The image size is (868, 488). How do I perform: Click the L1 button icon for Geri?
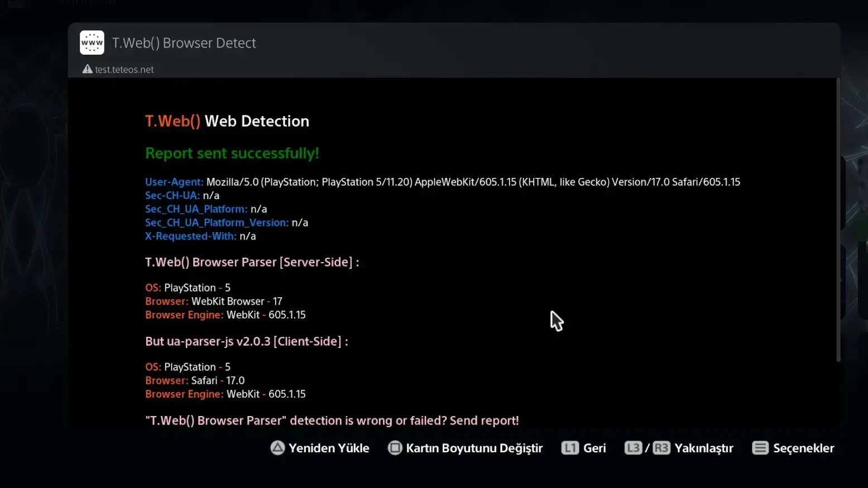pos(570,448)
